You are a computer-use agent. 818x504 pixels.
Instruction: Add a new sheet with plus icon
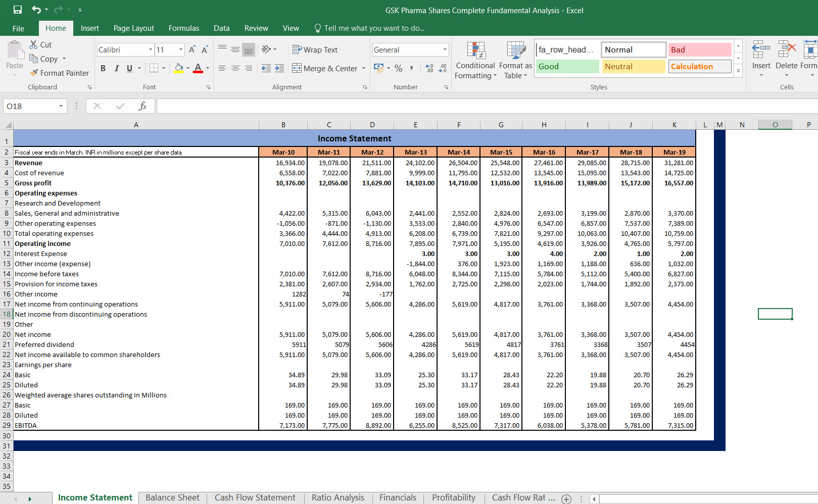566,499
